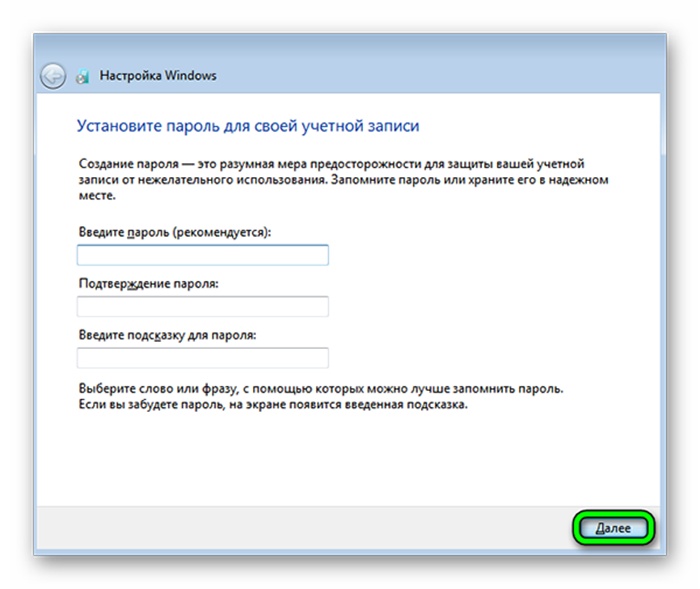This screenshot has height=589, width=700.
Task: Click the Windows setup icon in title bar
Action: [83, 76]
